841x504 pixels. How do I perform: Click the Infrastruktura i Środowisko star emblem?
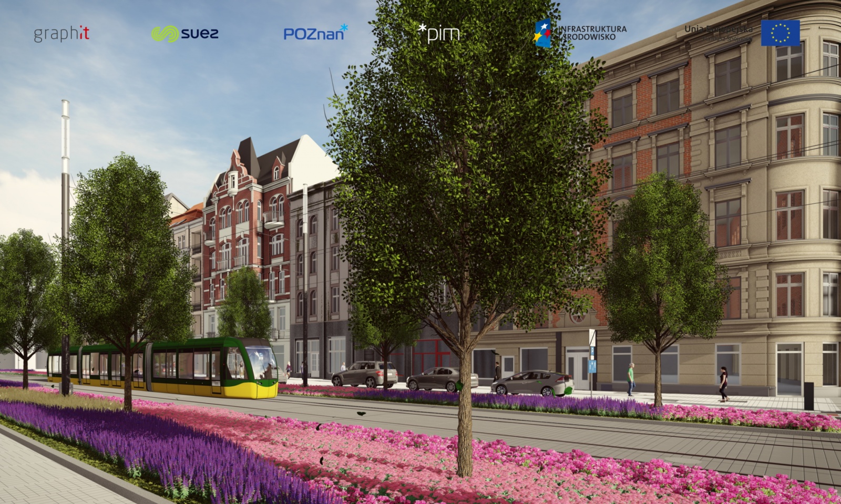pos(544,33)
